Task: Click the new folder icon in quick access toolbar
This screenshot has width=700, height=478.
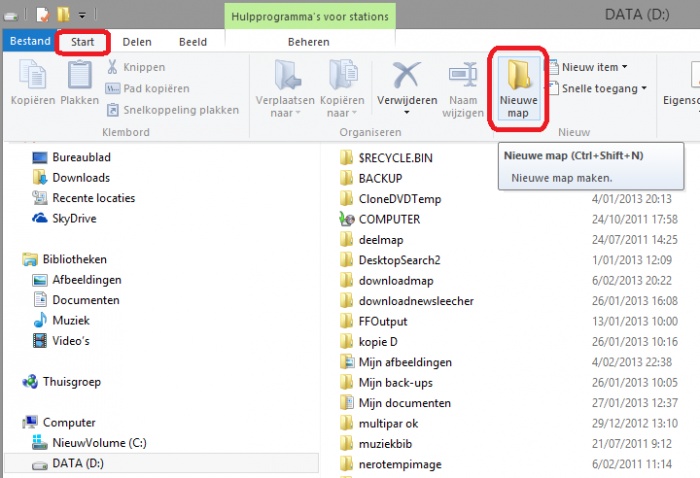Action: click(x=63, y=15)
